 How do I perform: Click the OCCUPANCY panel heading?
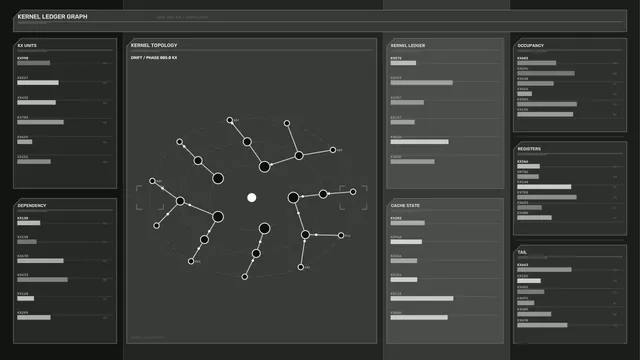pos(531,45)
